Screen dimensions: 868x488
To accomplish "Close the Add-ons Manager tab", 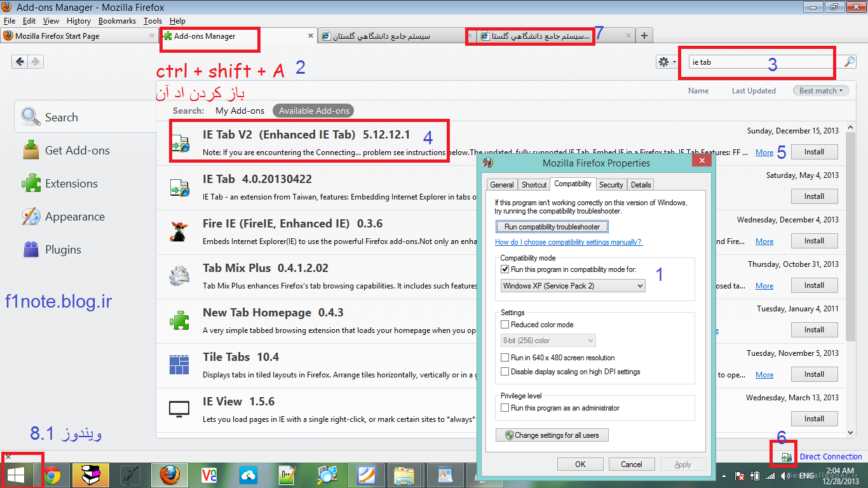I will [311, 36].
